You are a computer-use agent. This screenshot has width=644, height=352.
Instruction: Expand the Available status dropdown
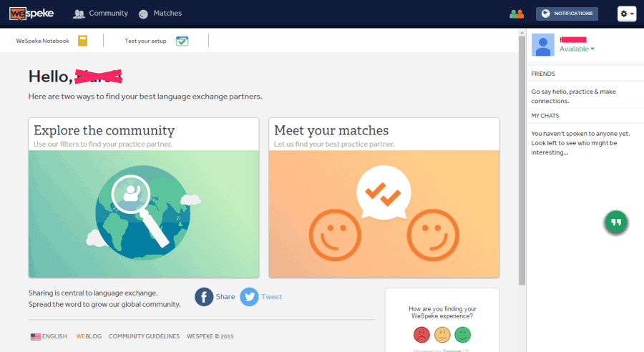577,49
